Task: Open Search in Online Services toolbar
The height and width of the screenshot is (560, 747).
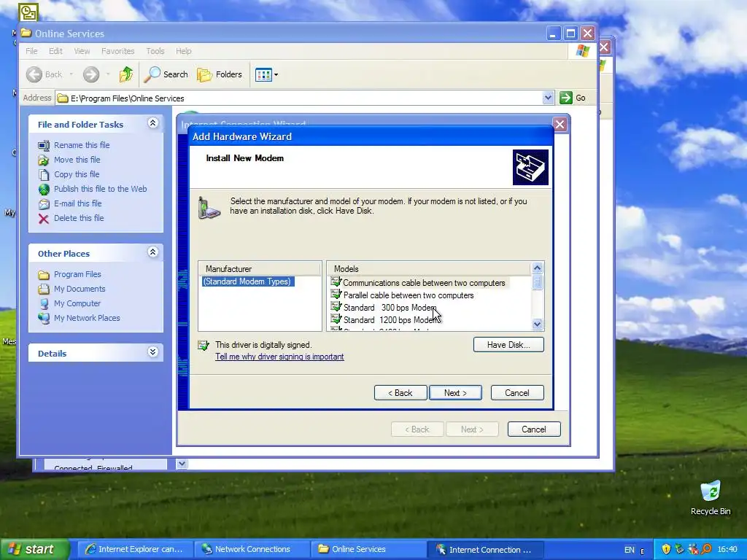Action: coord(166,74)
